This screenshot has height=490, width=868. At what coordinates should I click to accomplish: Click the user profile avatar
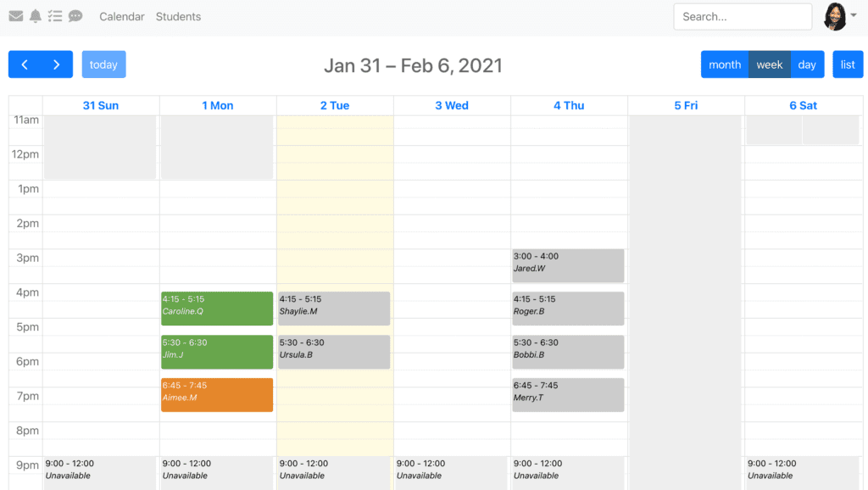point(835,16)
